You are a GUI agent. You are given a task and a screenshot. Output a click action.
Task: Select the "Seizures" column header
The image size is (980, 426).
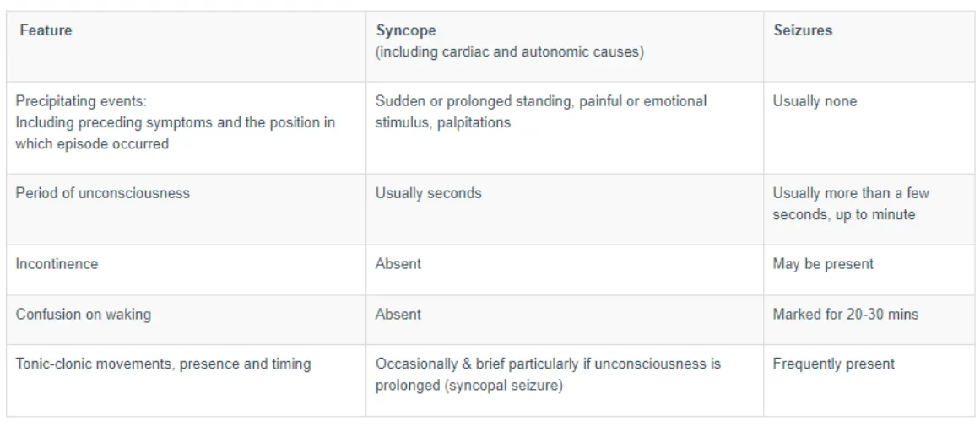click(x=802, y=30)
